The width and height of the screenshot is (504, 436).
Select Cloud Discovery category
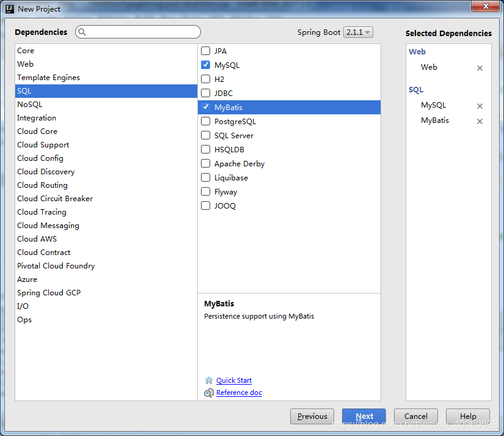pyautogui.click(x=106, y=172)
